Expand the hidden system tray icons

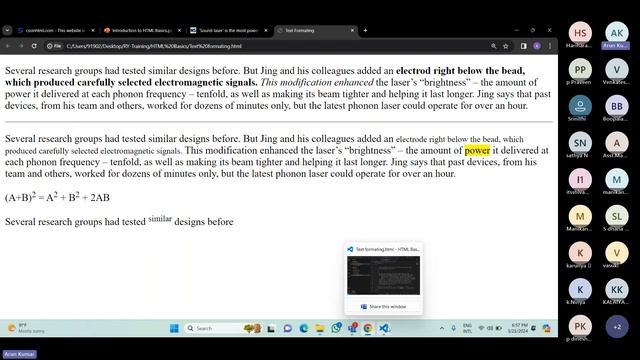pyautogui.click(x=442, y=328)
